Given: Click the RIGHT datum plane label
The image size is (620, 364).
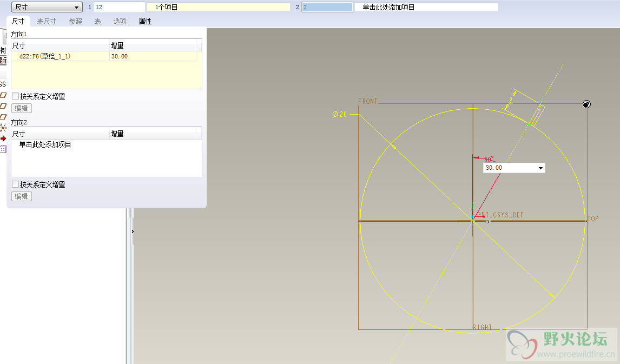Looking at the screenshot, I should [x=483, y=327].
